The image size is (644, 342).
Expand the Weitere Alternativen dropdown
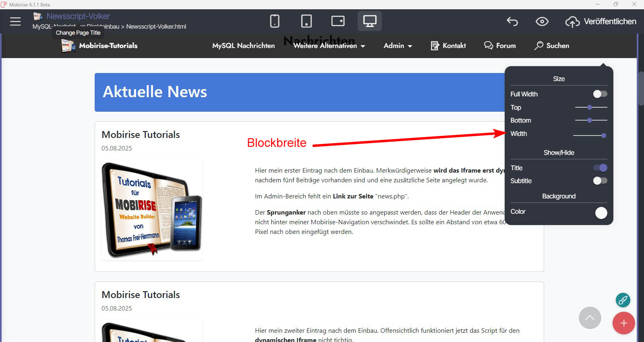tap(329, 46)
